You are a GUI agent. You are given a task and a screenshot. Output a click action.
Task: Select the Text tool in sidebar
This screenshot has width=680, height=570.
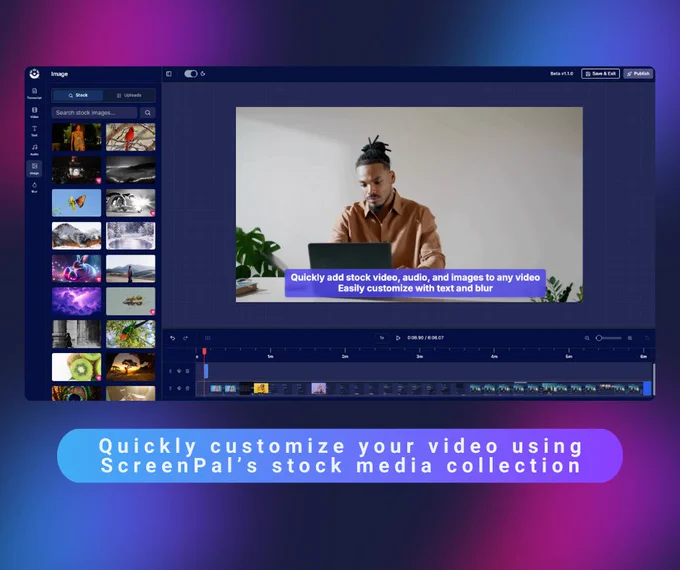(34, 131)
